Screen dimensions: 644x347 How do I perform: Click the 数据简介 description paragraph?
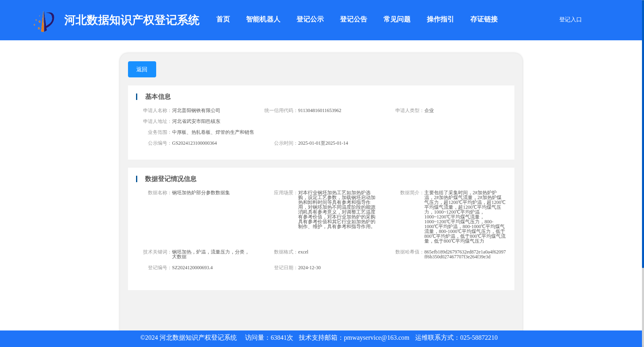465,217
